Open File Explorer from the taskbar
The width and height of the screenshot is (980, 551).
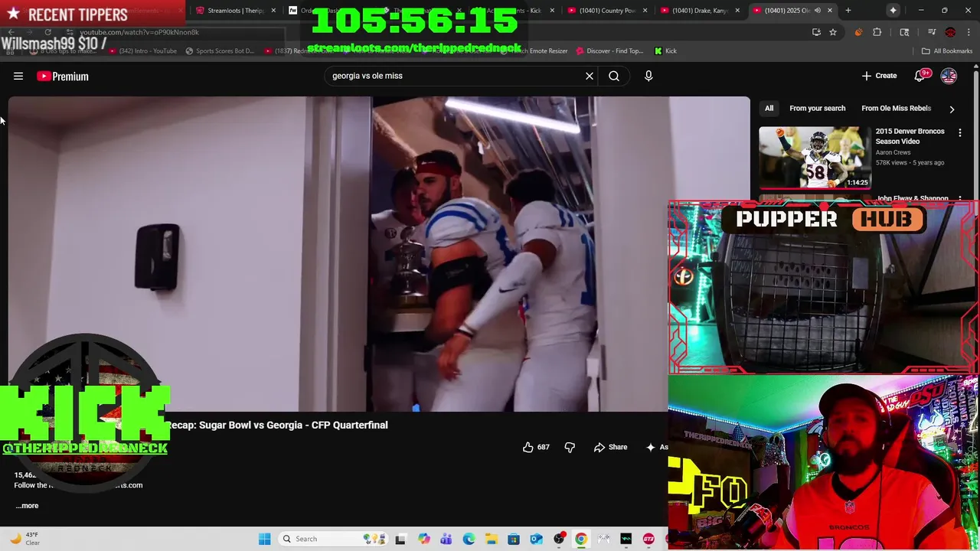491,540
